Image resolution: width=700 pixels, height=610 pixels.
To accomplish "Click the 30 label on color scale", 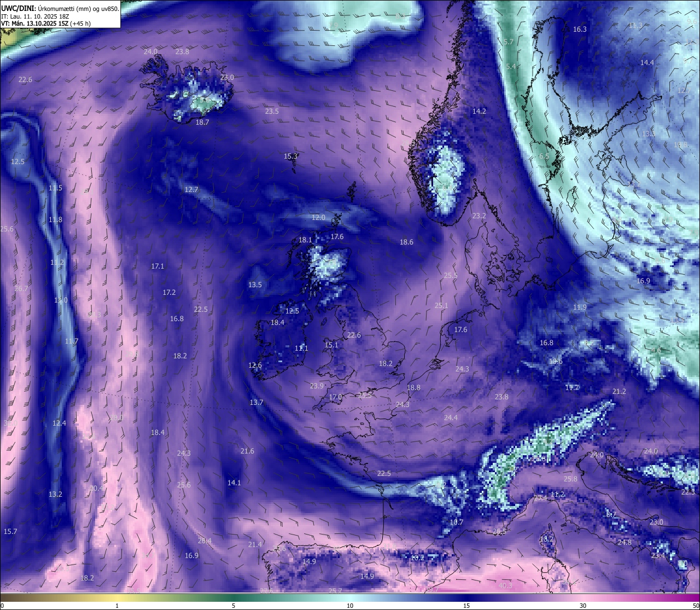I will pyautogui.click(x=583, y=606).
